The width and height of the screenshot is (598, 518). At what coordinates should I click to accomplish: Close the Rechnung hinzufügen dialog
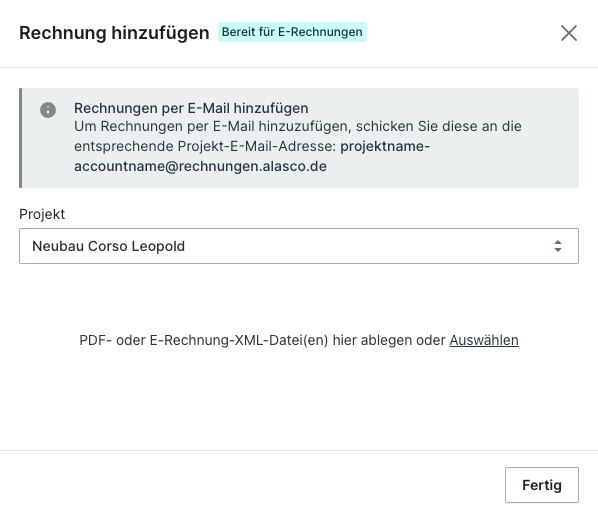(569, 33)
